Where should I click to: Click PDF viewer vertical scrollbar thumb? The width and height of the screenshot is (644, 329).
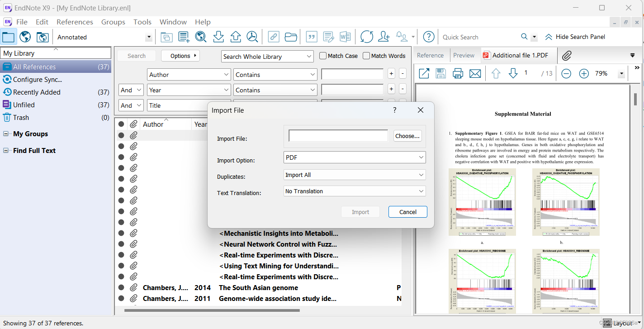[635, 99]
